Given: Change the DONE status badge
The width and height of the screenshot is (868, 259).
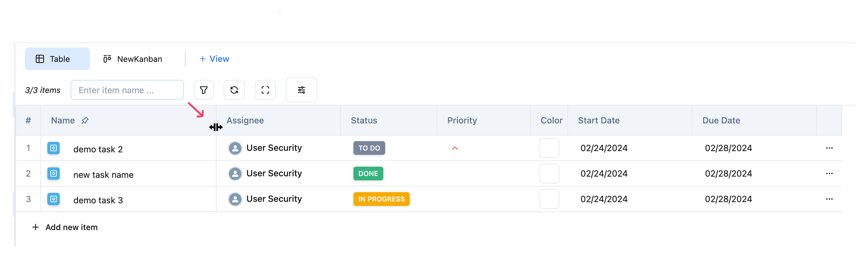Looking at the screenshot, I should pos(368,174).
